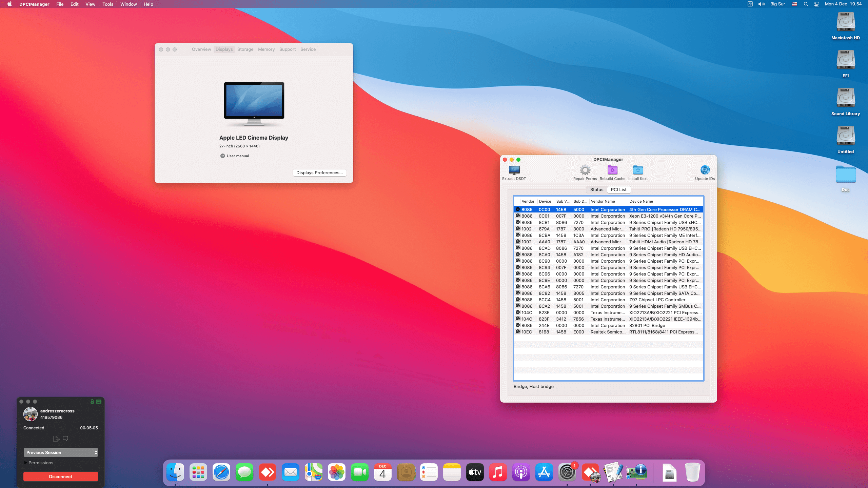This screenshot has height=488, width=868.
Task: Run Repair Perms in DPCIManager
Action: coord(585,172)
